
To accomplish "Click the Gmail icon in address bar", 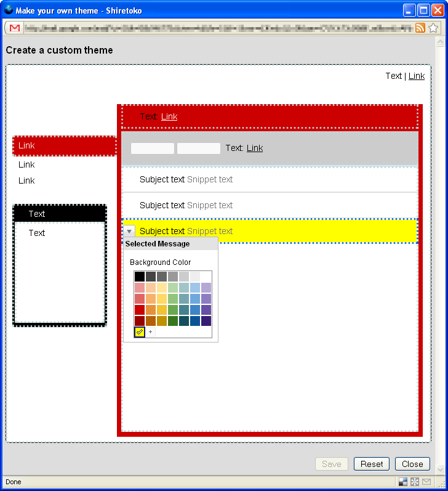I will [x=15, y=28].
